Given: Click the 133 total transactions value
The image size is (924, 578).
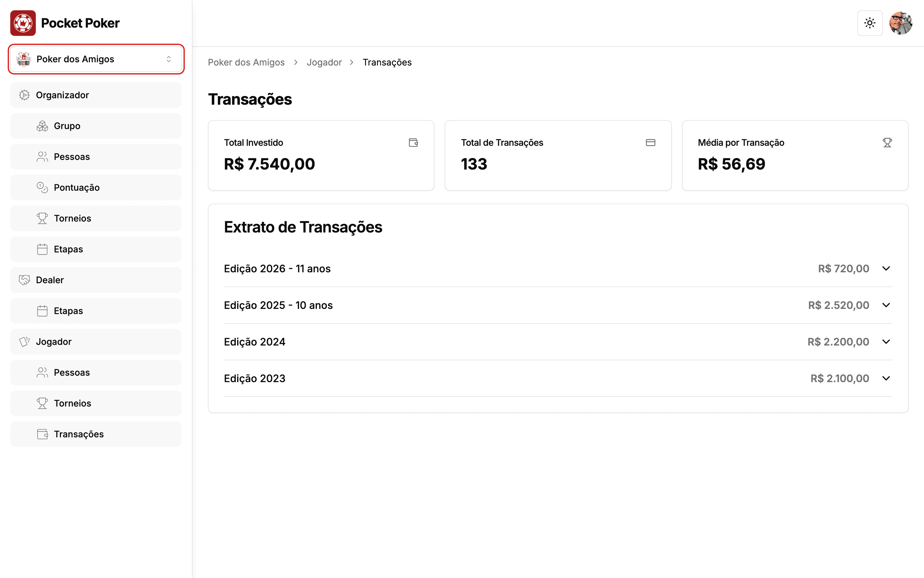Looking at the screenshot, I should (474, 164).
